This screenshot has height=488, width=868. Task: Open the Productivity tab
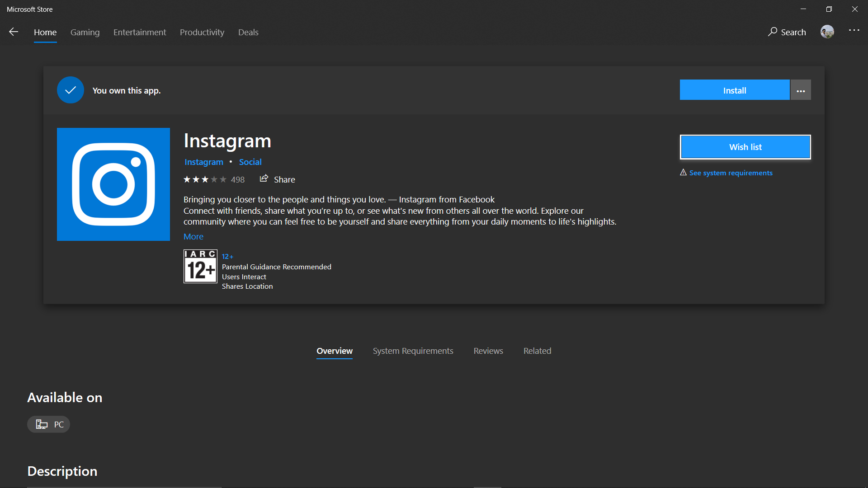(x=202, y=33)
